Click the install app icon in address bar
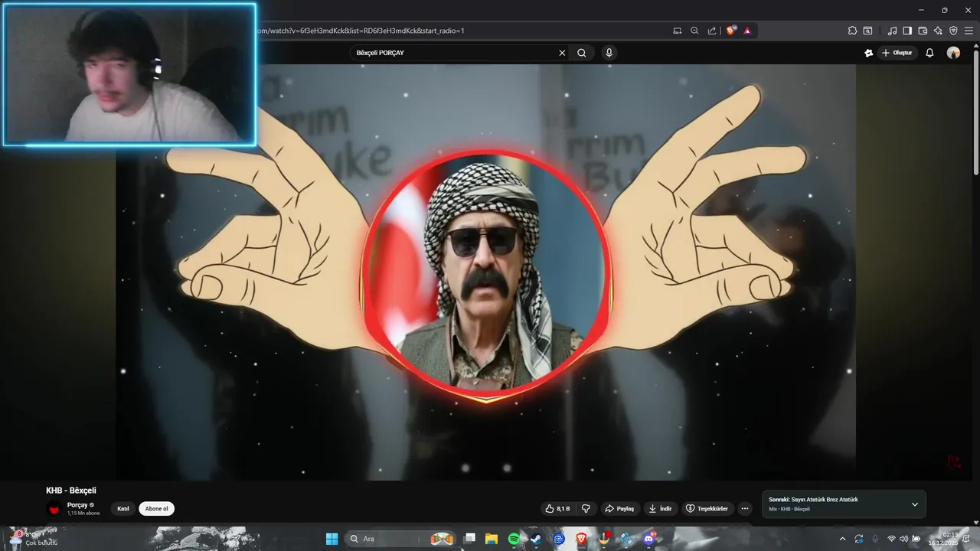The height and width of the screenshot is (551, 980). [x=677, y=31]
